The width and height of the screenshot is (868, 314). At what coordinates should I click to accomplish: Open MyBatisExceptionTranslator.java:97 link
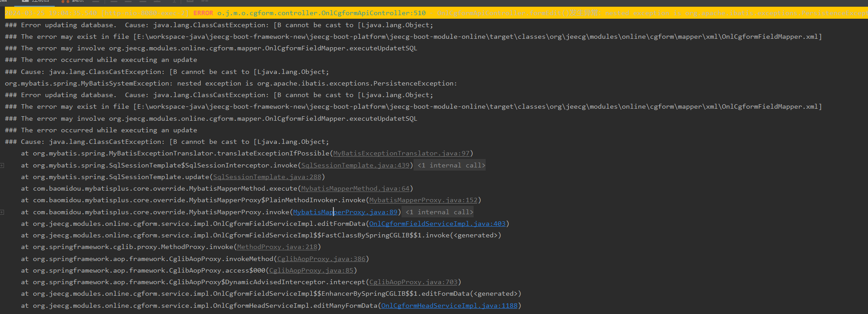tap(401, 153)
